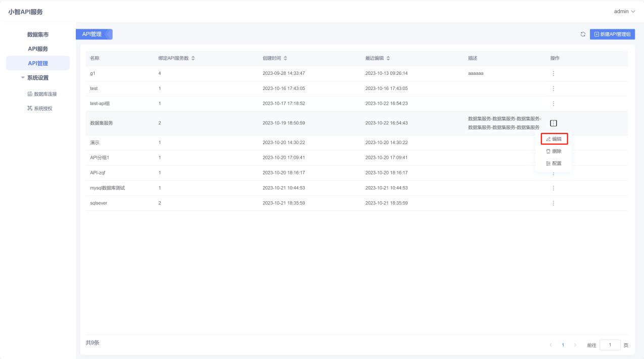Screen dimensions: 644x359
Task: Click the highlighted three-dot icon for 数据集服务
Action: pos(554,123)
